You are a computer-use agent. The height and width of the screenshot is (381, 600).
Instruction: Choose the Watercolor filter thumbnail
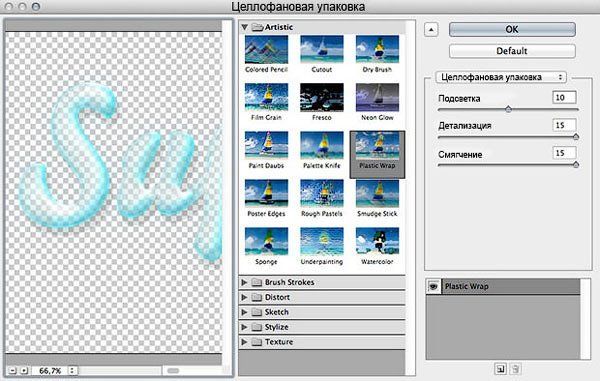click(377, 241)
